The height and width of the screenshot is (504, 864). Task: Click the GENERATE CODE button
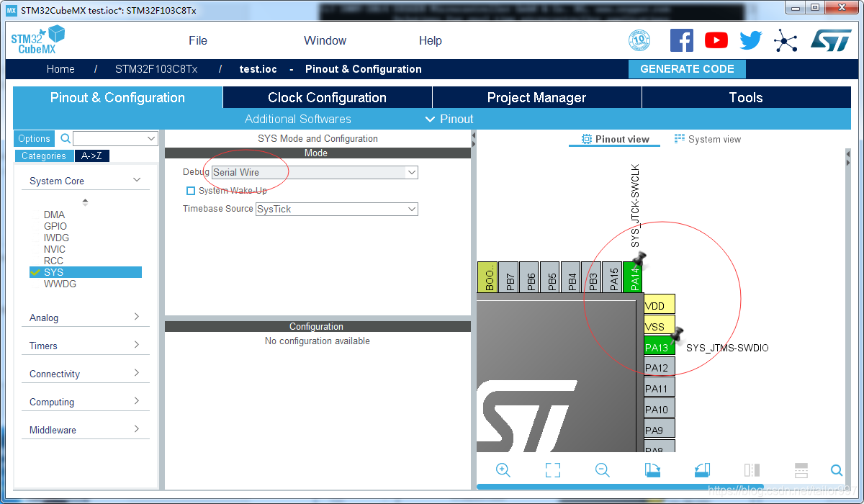688,69
